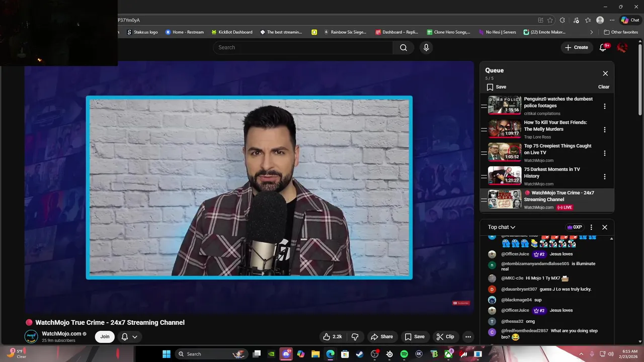Open more actions ellipsis below video

pos(468,337)
